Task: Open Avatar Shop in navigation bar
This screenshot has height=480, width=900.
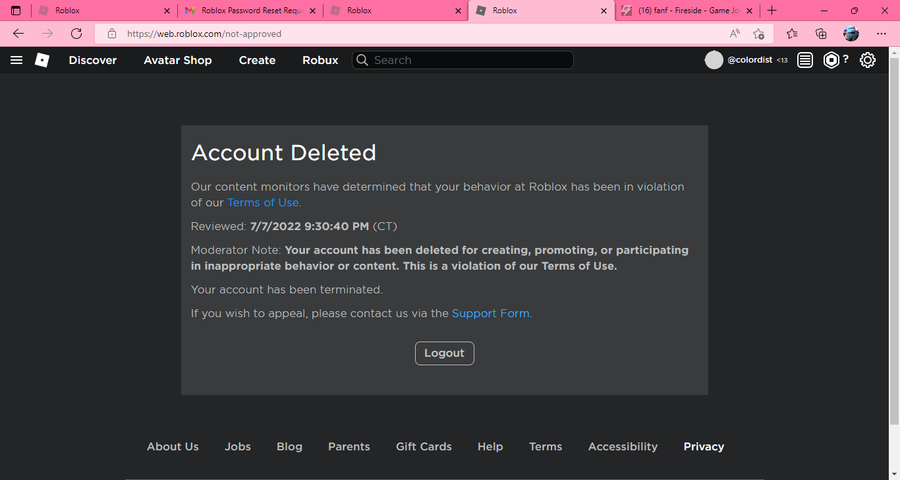Action: click(x=178, y=60)
